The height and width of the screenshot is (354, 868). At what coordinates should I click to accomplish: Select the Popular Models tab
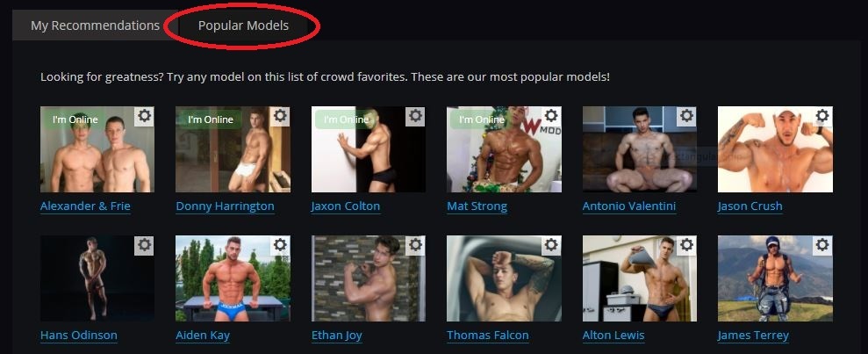pos(244,25)
